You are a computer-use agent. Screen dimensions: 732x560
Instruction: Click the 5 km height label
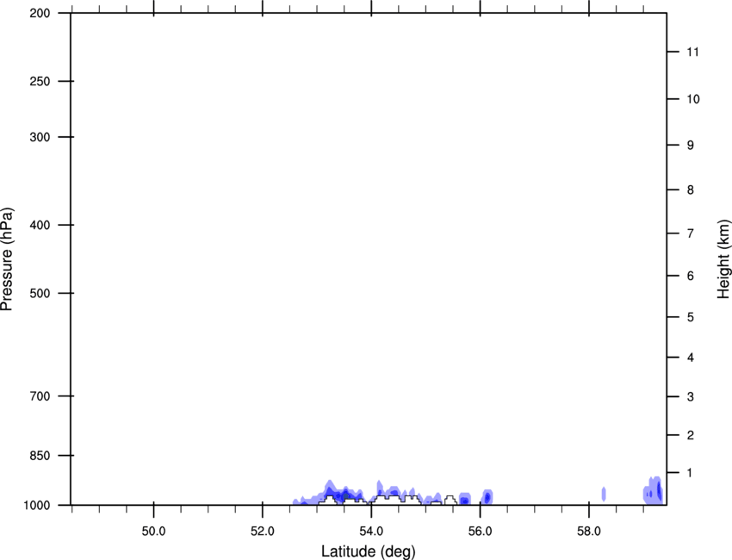coord(691,317)
